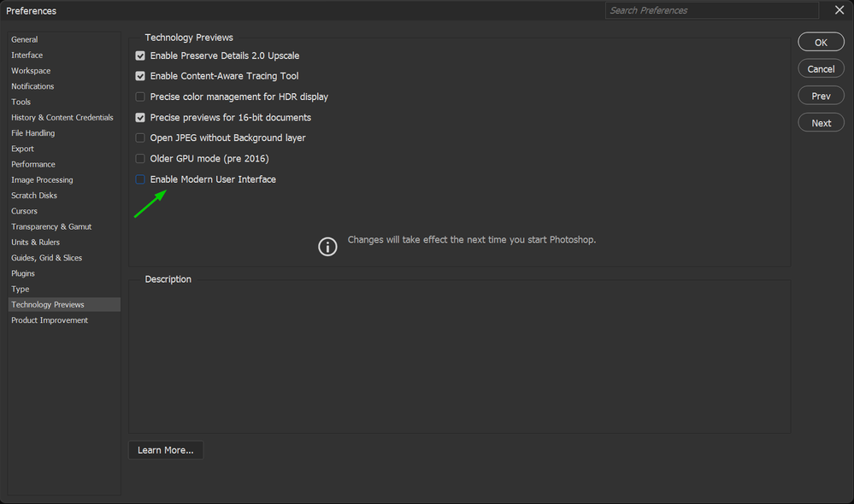Image resolution: width=854 pixels, height=504 pixels.
Task: Go to previous page with Prev
Action: click(x=821, y=97)
